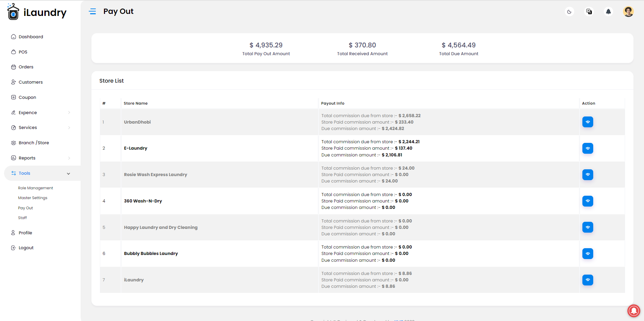Screen dimensions: 644x321
Task: Go to Master Settings submenu item
Action: click(33, 198)
